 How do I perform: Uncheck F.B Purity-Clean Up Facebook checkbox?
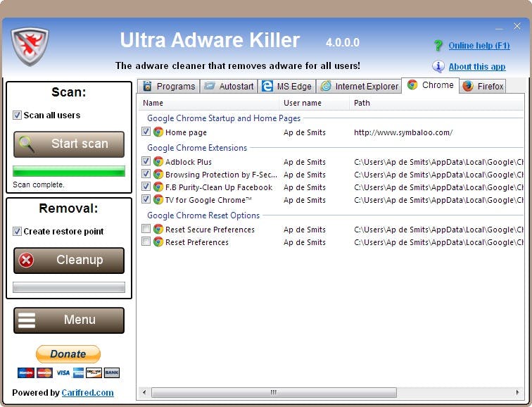(146, 187)
